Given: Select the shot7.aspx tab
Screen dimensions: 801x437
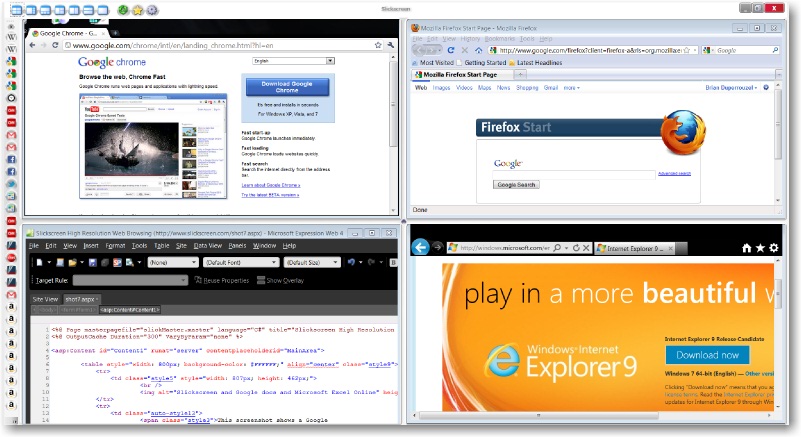Looking at the screenshot, I should [x=81, y=299].
